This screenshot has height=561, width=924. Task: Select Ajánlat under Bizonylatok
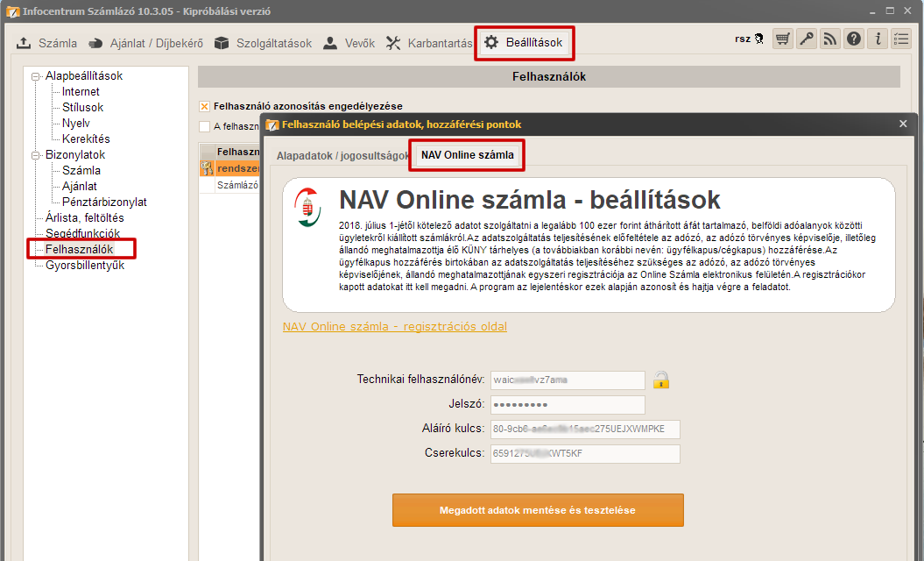pos(80,187)
